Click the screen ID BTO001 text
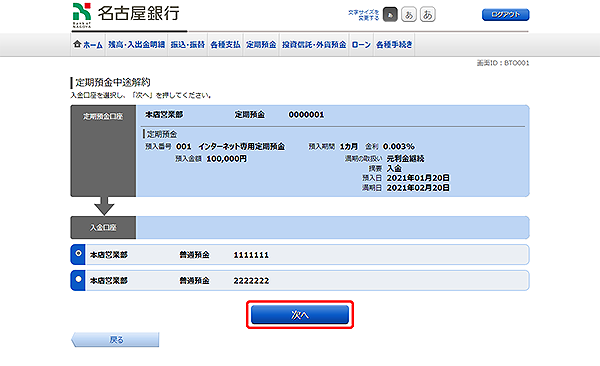The image size is (600, 366). click(x=503, y=63)
